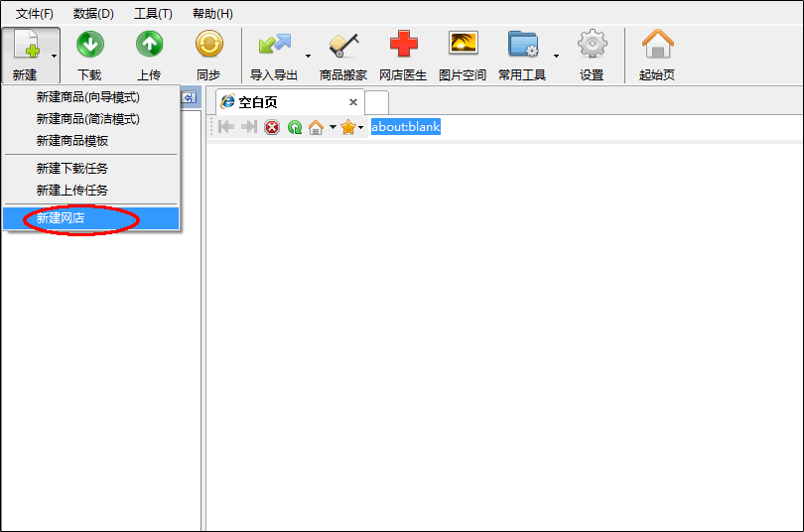Select 新建商品(向导模式) menu entry
The width and height of the screenshot is (804, 532).
pos(90,97)
